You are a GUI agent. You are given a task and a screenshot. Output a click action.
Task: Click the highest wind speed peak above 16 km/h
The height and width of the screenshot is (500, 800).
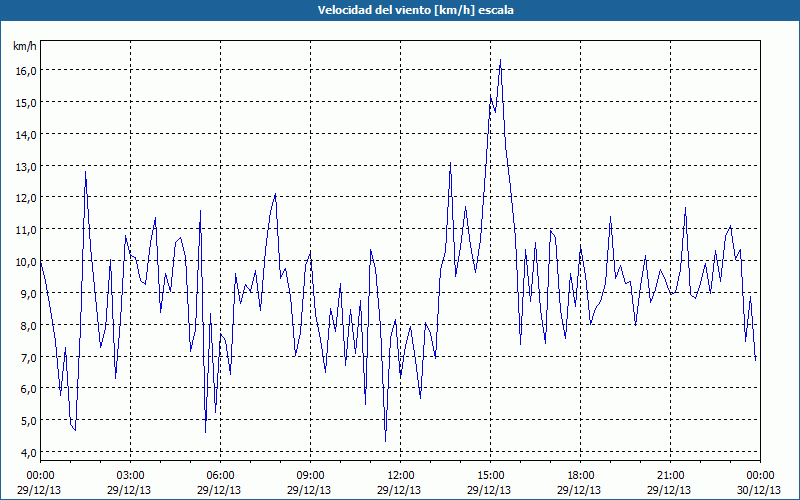click(x=501, y=60)
